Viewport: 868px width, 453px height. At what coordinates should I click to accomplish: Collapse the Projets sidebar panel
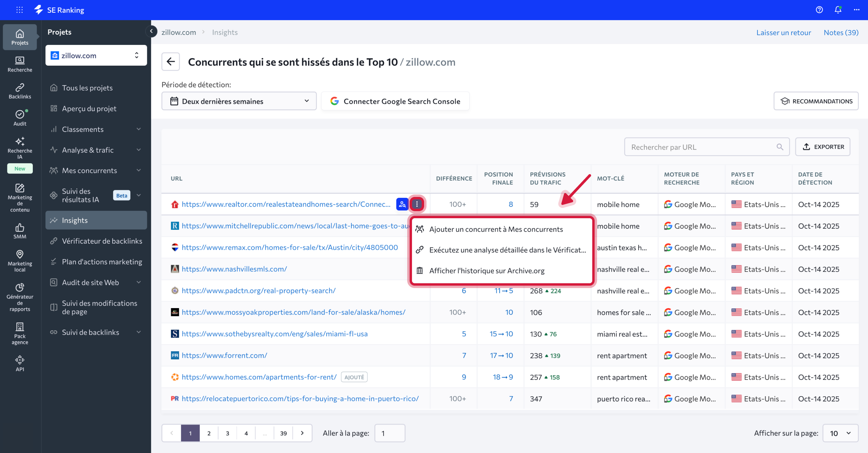[x=151, y=31]
